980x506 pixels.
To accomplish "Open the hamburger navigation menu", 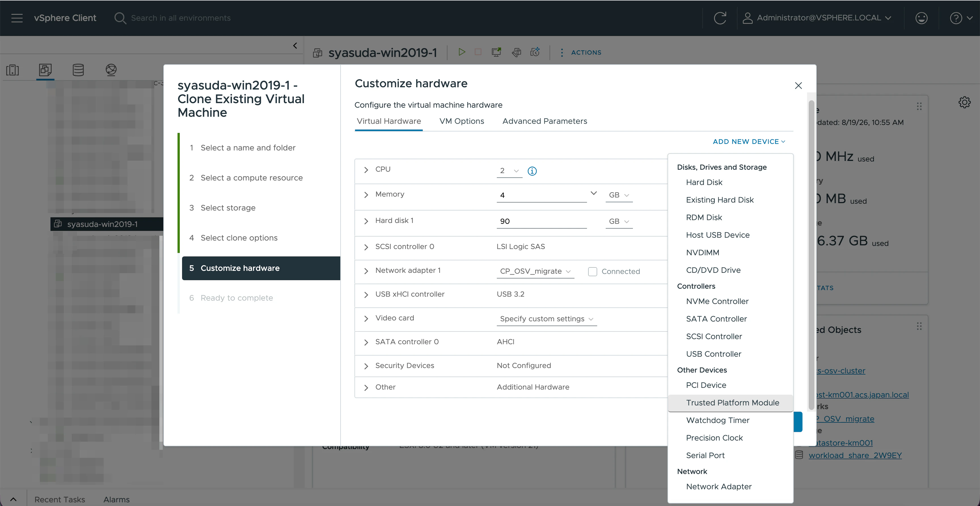I will [x=17, y=18].
